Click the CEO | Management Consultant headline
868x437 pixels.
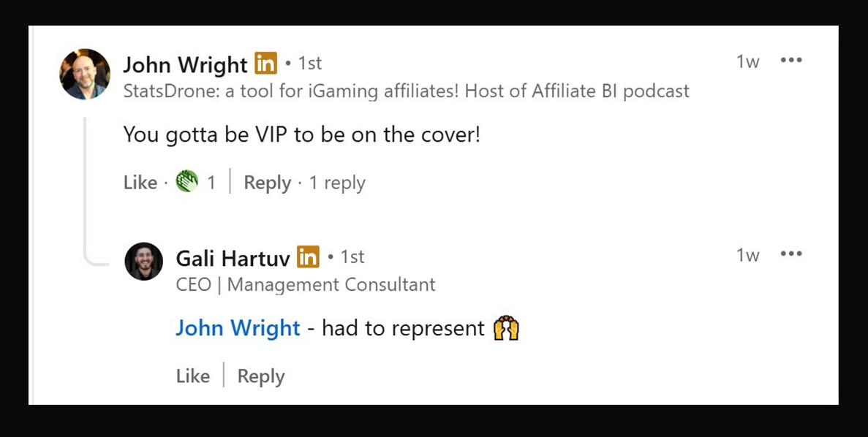pyautogui.click(x=306, y=284)
